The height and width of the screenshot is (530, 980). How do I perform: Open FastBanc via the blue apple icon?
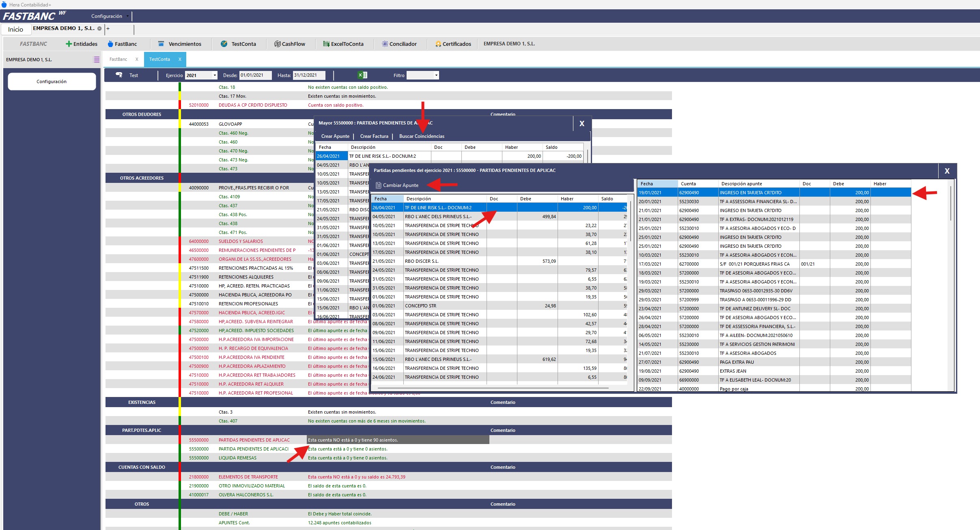[x=110, y=44]
